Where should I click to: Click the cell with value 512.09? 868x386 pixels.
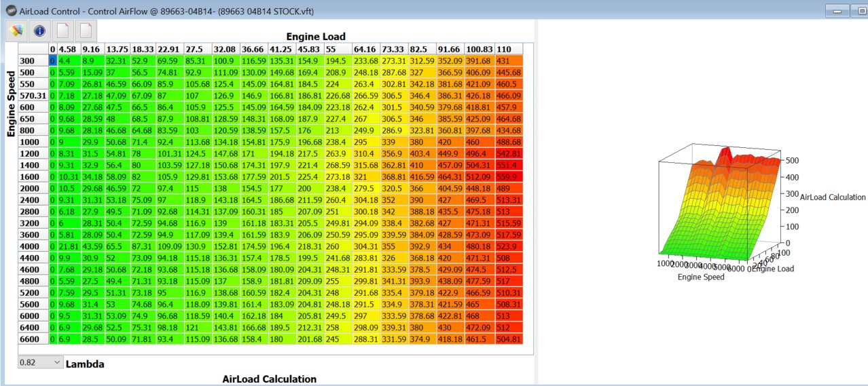tap(480, 176)
